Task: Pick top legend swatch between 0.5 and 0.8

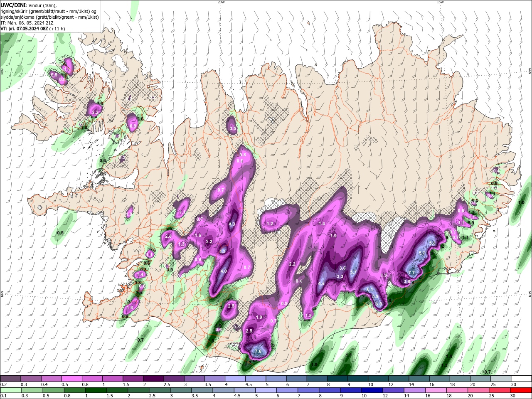Action: [x=71, y=379]
